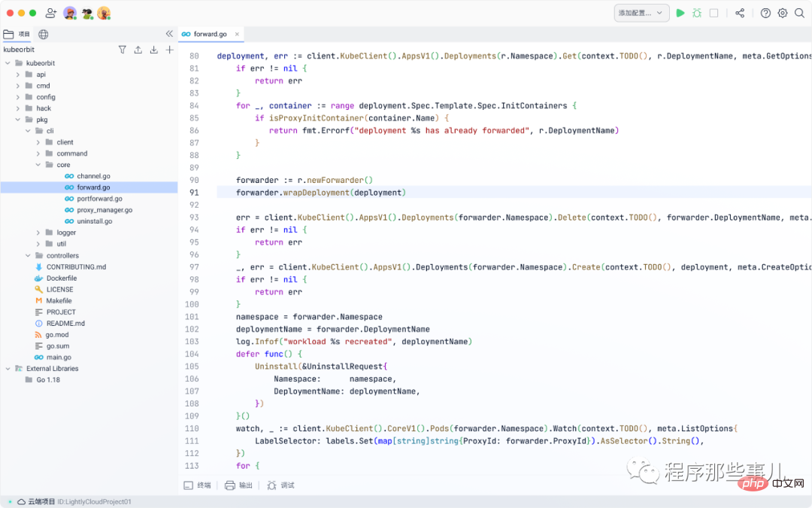Screen dimensions: 812x508
Task: Open first collaborator avatar
Action: (69, 13)
